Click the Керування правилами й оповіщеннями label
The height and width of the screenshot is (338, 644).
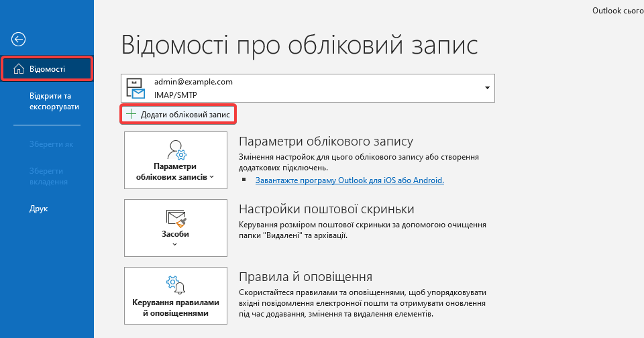(175, 307)
